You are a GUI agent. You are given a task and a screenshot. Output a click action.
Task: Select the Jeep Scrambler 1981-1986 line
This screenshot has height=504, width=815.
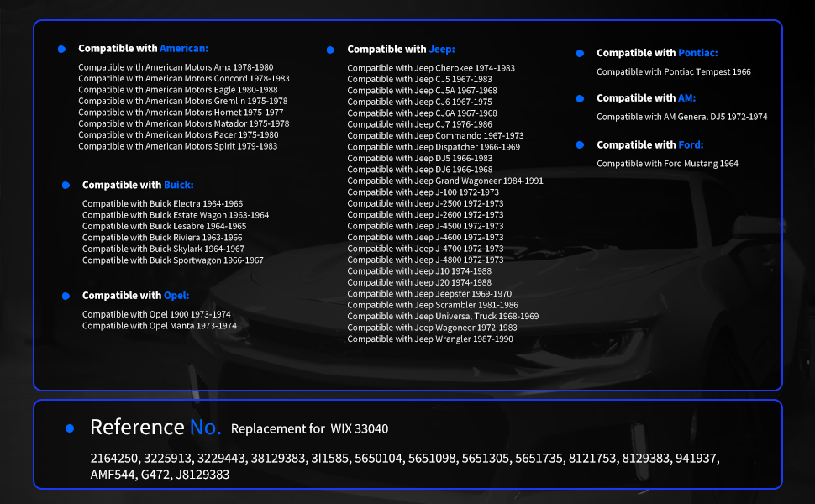pos(433,305)
